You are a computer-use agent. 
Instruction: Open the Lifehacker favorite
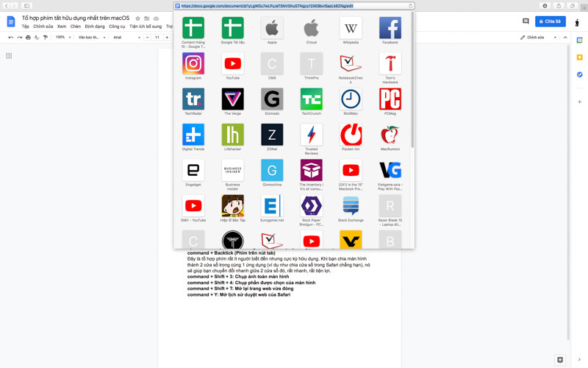pos(232,135)
